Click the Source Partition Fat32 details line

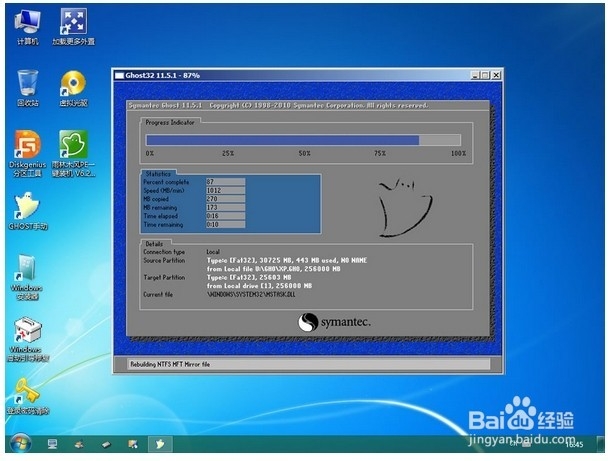coord(287,260)
